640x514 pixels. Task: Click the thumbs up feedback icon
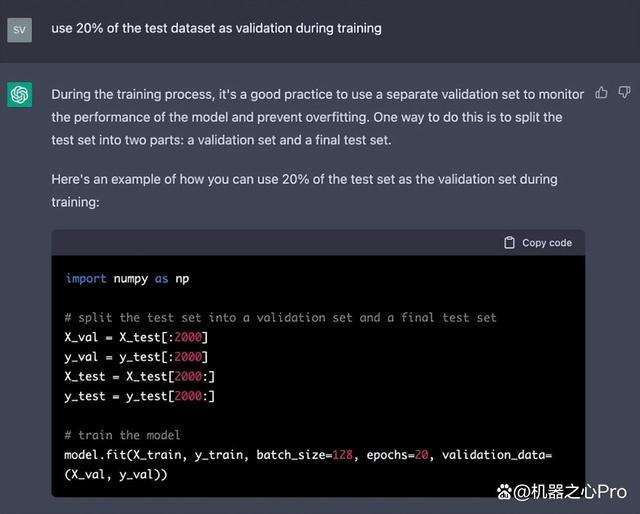(602, 93)
